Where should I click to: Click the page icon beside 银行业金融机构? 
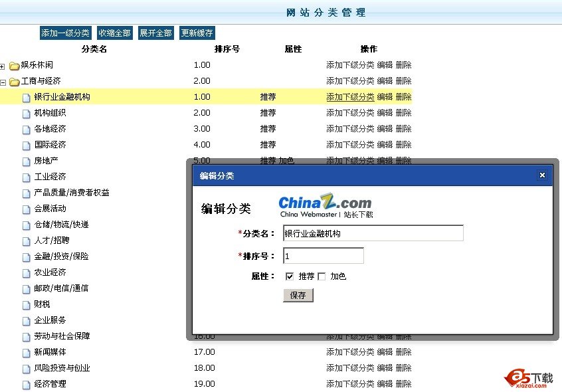(x=26, y=98)
